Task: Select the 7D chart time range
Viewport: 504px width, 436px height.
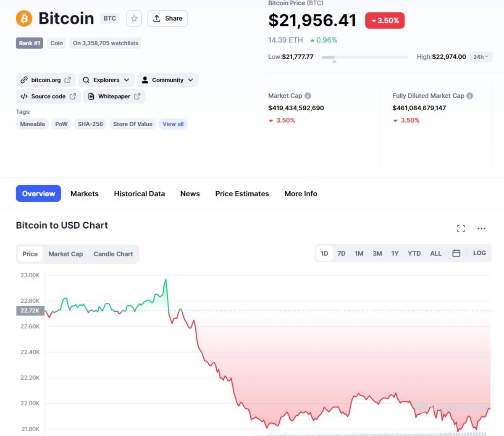Action: pos(341,254)
